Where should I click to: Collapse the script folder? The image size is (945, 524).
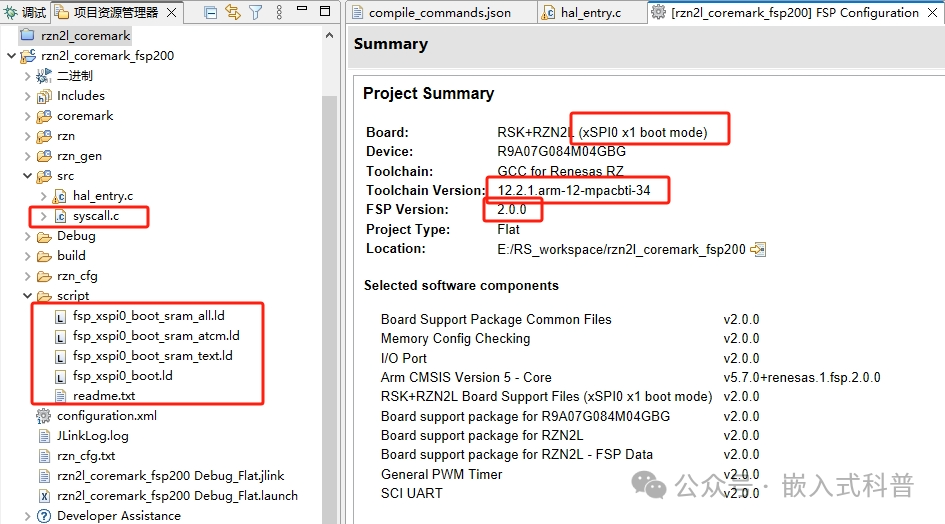tap(27, 295)
